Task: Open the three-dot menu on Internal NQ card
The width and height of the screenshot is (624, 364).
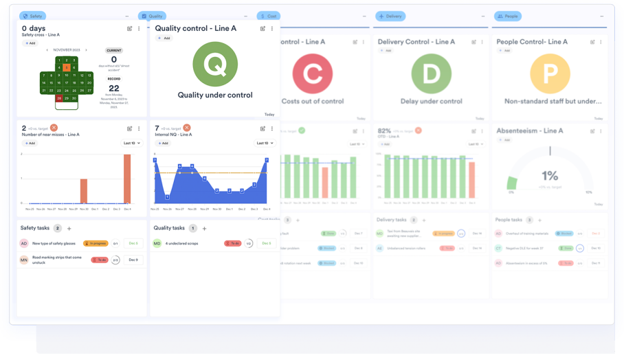Action: [271, 128]
